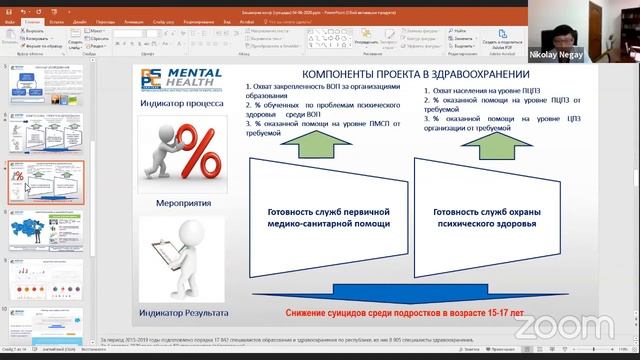Screen dimensions: 640x360
Task: Select slide thumbnail with blue flowchart boxes
Action: click(46, 85)
